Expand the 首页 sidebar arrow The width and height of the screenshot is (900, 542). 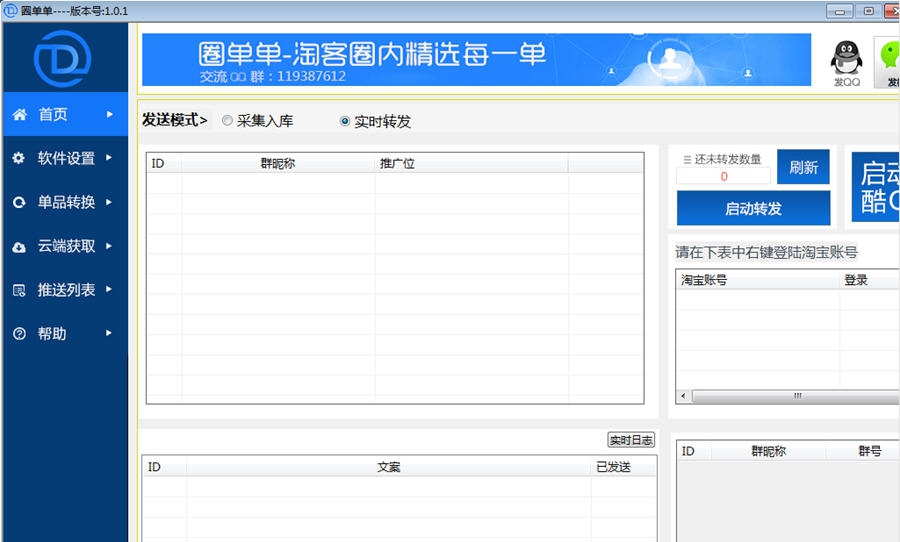[110, 114]
